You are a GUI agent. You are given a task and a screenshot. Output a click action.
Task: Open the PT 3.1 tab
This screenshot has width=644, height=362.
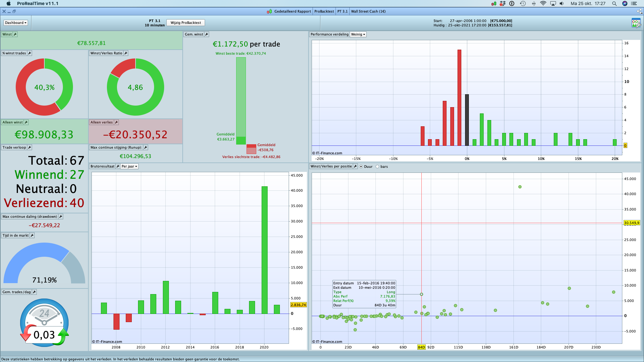[x=342, y=11]
